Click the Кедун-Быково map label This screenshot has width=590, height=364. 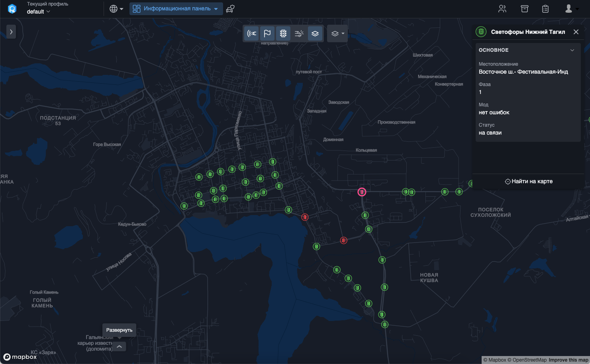(132, 224)
